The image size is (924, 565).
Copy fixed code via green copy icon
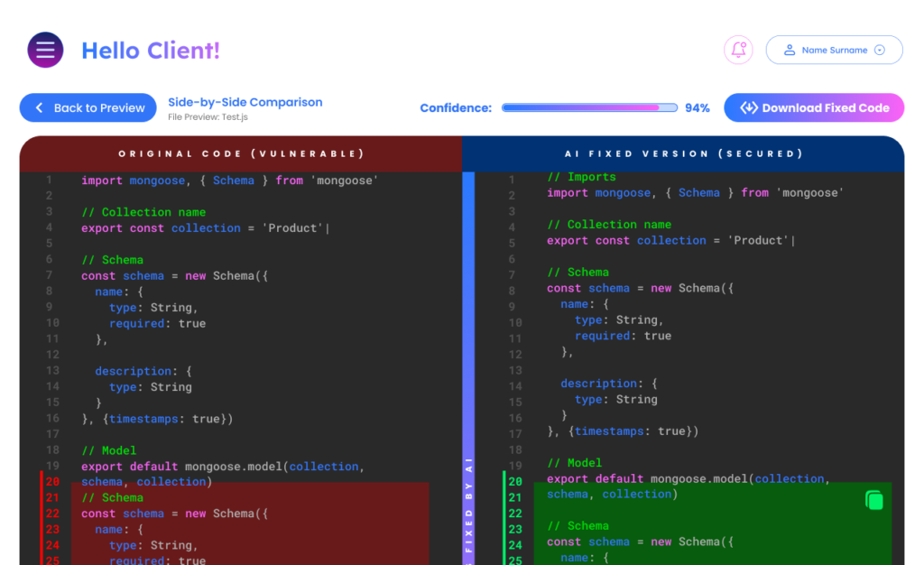[x=873, y=500]
